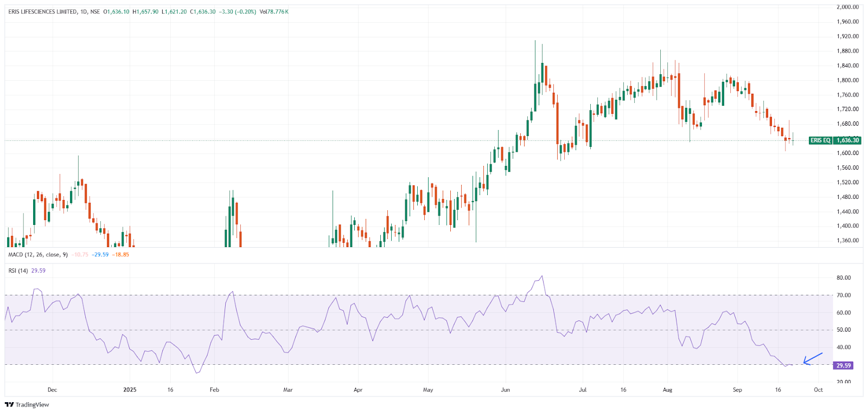Click the 2,000.00 price axis label
The height and width of the screenshot is (413, 868).
[x=848, y=7]
